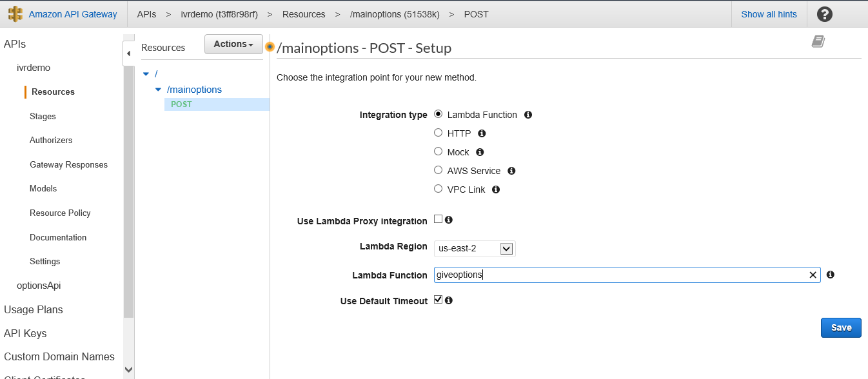Click the Save button
868x379 pixels.
tap(841, 327)
